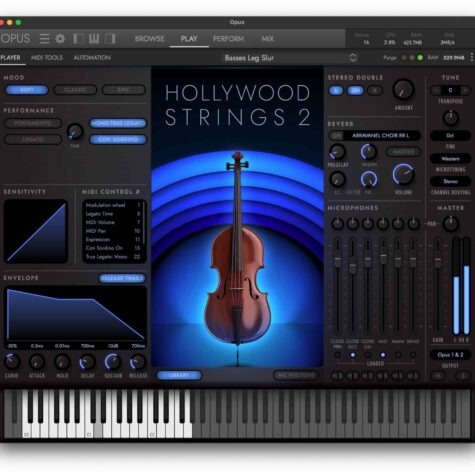Viewport: 475px width, 475px height.
Task: Click the Reverb Volume knob
Action: pyautogui.click(x=403, y=174)
